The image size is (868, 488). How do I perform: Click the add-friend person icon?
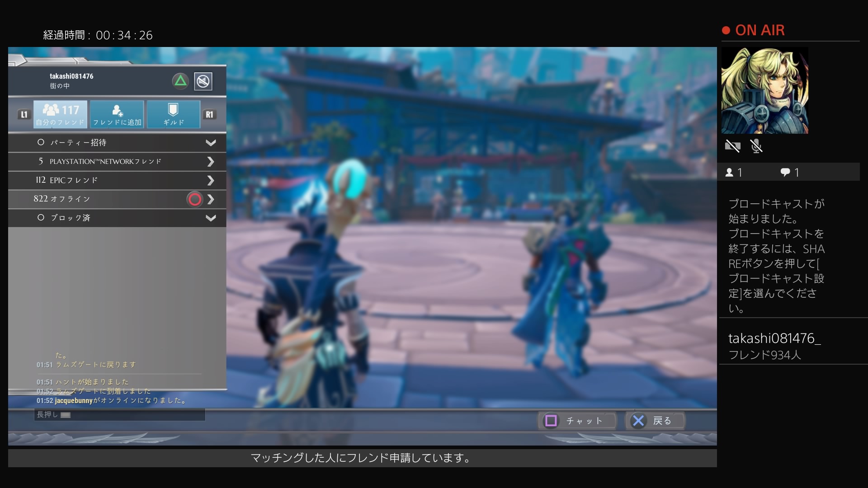pos(118,111)
